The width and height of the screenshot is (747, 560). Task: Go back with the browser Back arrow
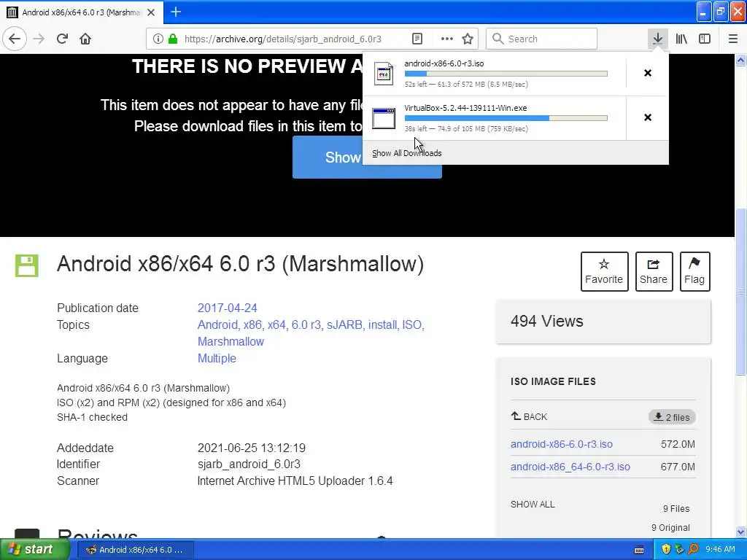[x=15, y=39]
